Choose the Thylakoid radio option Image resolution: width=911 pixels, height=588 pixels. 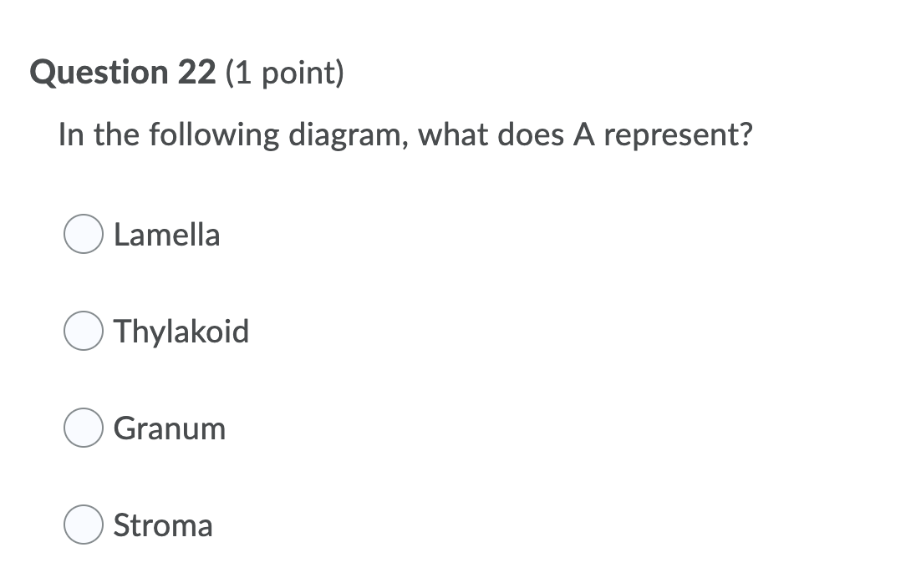pos(84,332)
